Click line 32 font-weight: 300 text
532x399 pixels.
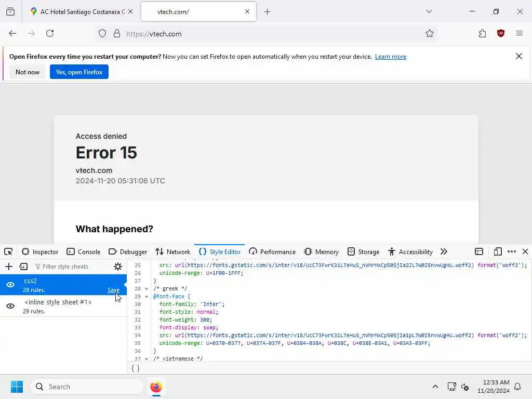click(x=185, y=320)
